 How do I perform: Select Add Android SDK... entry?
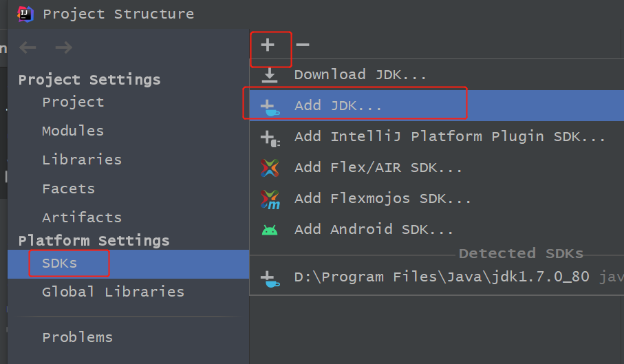coord(374,230)
